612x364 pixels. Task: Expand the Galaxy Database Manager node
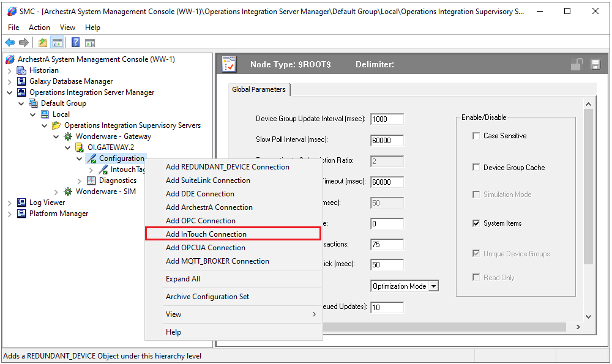10,81
